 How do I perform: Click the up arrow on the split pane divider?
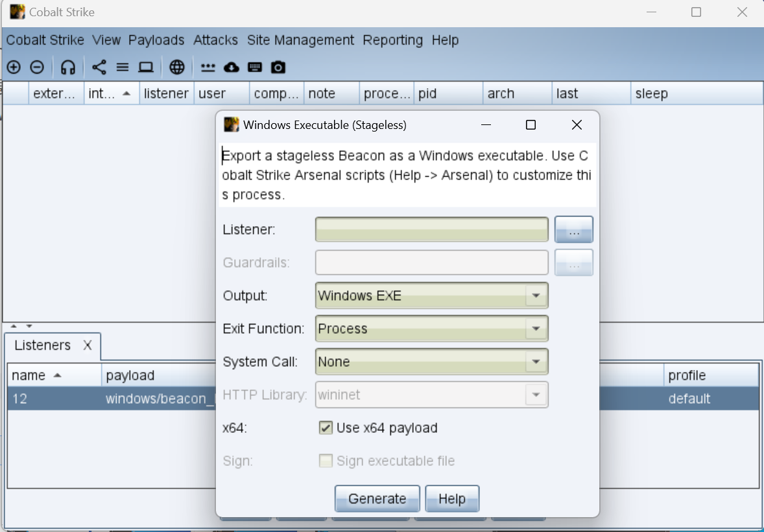pos(14,326)
